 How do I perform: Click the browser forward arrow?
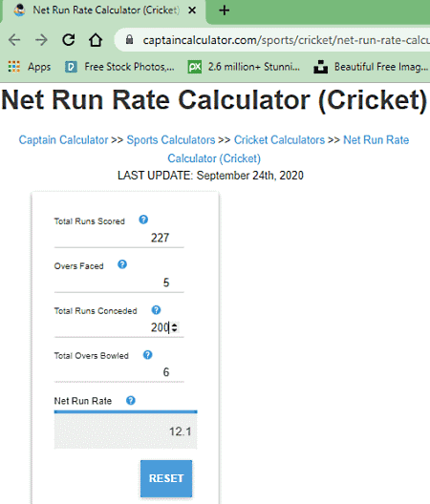coord(41,40)
